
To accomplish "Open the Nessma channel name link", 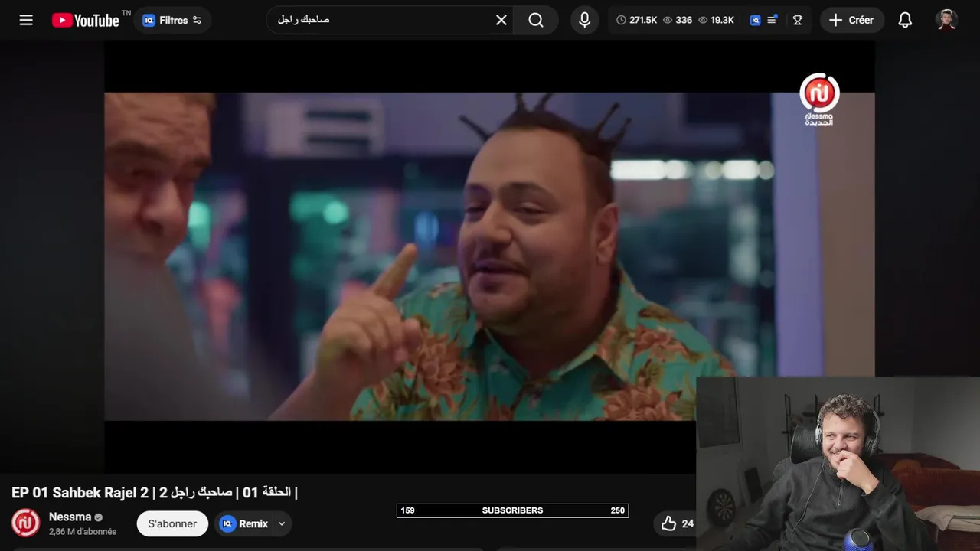I will [x=70, y=517].
